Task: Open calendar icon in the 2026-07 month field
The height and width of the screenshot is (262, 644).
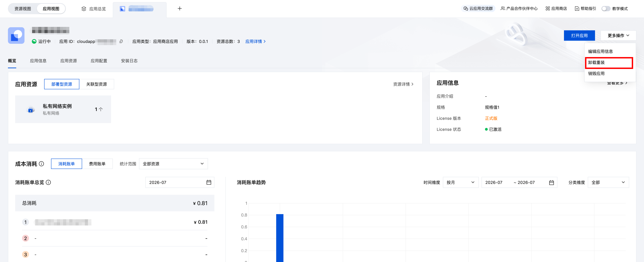Action: 209,182
